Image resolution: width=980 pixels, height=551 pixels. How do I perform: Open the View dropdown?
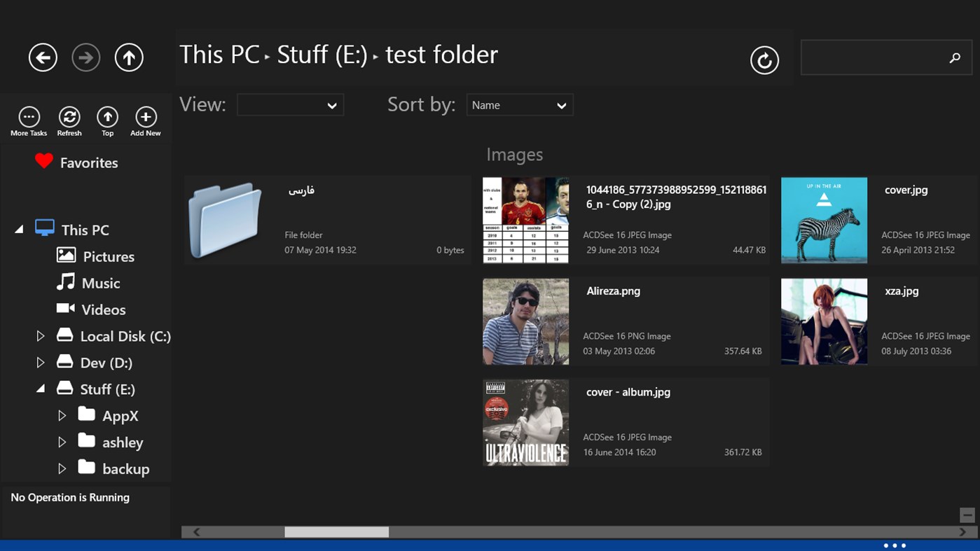point(290,105)
